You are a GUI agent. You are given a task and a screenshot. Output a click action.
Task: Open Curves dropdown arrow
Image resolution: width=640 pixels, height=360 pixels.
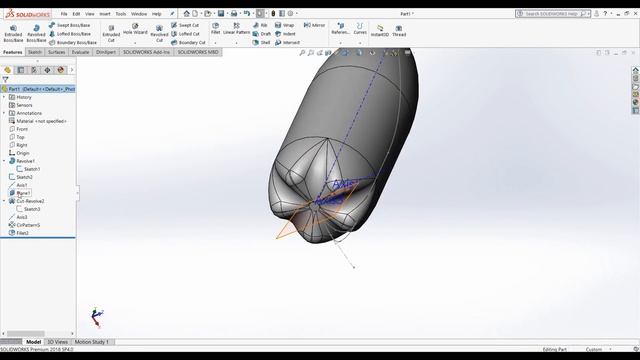[360, 43]
